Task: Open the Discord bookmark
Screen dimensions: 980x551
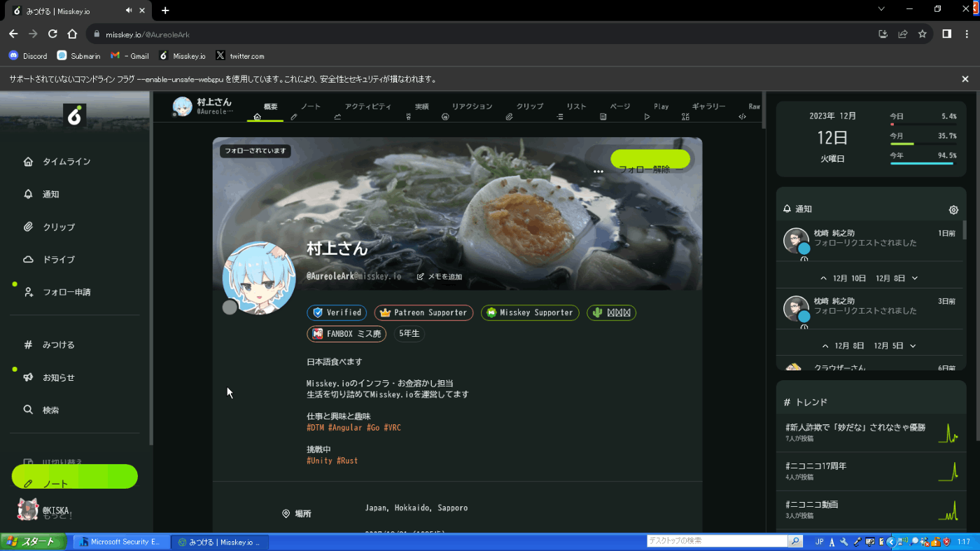Action: [x=29, y=56]
